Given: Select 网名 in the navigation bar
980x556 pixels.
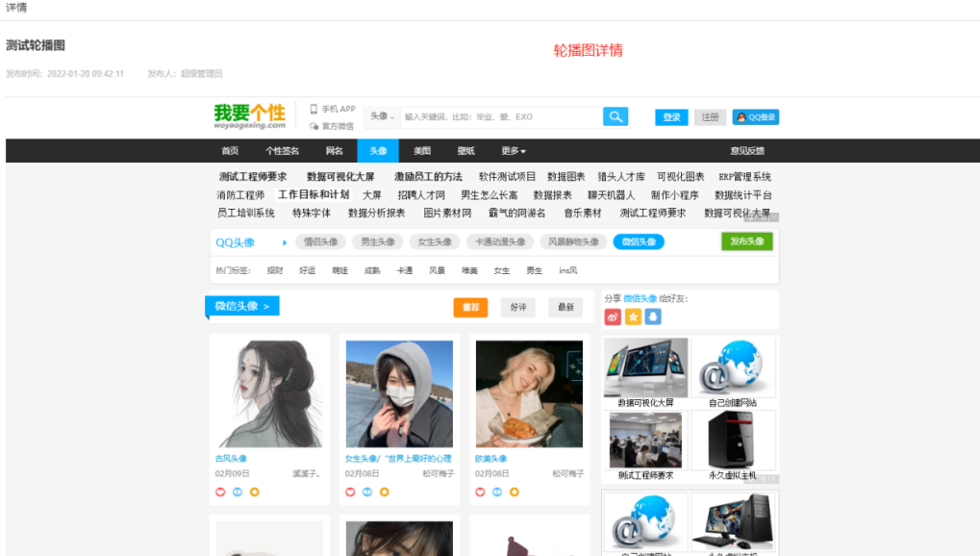Looking at the screenshot, I should point(335,151).
